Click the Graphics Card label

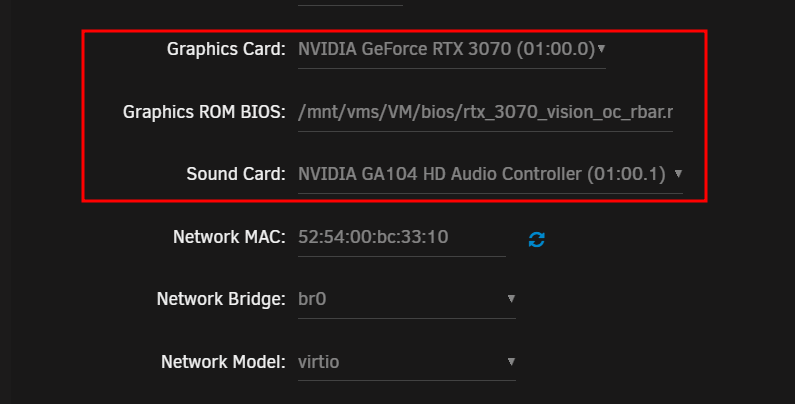tap(226, 49)
